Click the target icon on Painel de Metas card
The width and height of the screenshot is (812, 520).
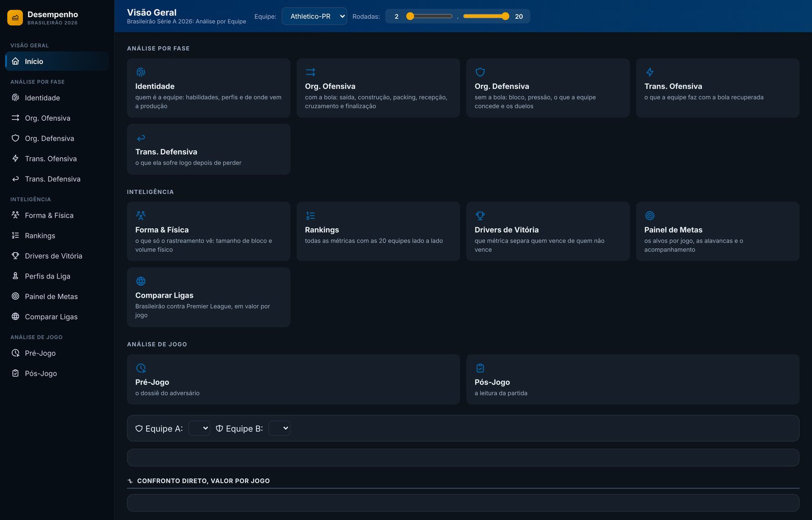[650, 216]
